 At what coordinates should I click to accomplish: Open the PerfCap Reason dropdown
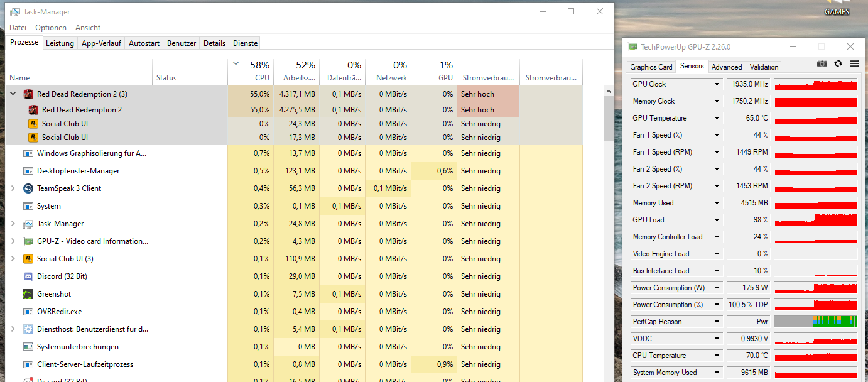[x=717, y=322]
